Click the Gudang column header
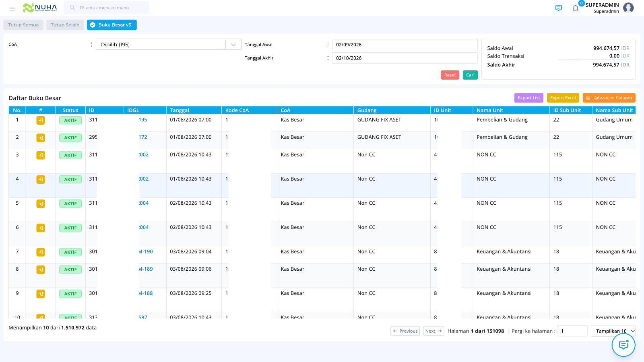This screenshot has width=644, height=362. click(x=392, y=110)
